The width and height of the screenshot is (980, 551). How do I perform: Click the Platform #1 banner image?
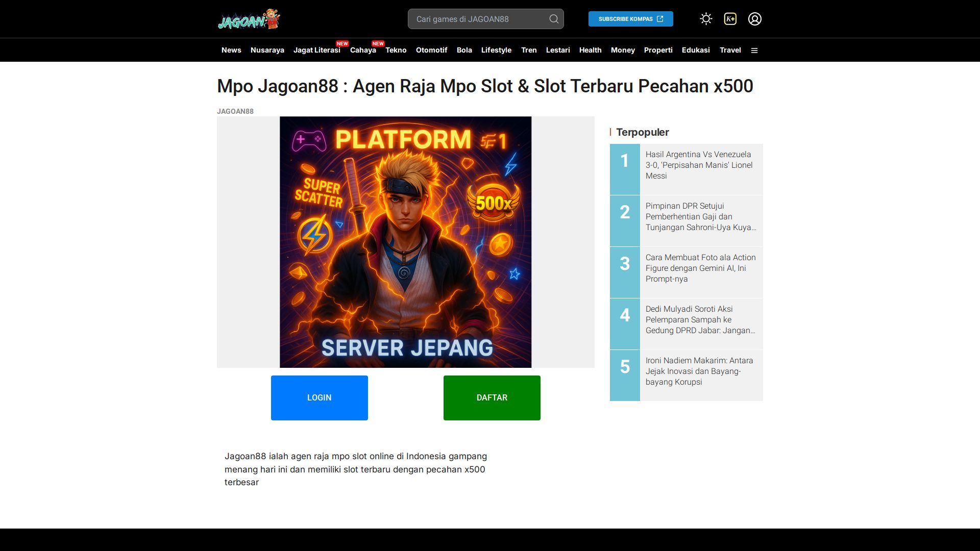coord(405,242)
